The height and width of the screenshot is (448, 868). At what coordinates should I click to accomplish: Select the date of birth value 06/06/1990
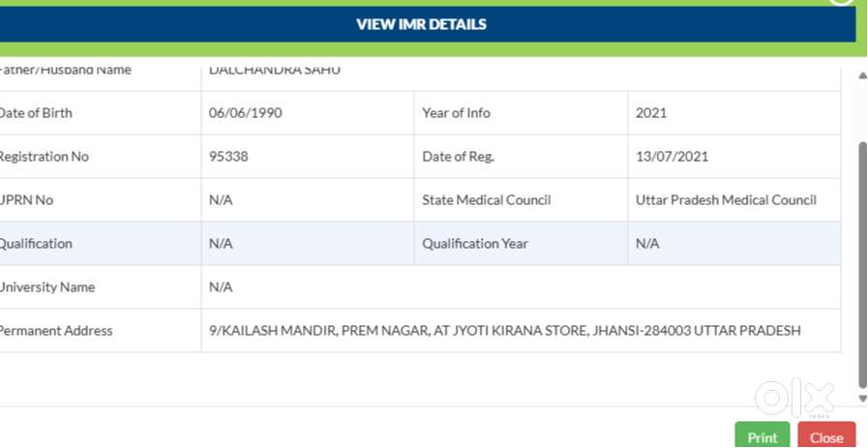(x=246, y=113)
